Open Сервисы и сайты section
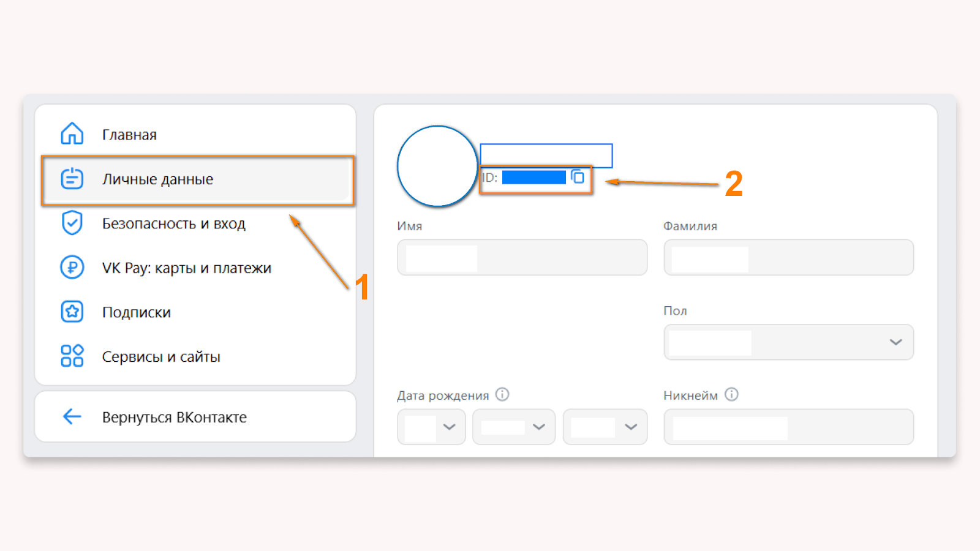Screen dimensions: 980x551 tap(195, 356)
